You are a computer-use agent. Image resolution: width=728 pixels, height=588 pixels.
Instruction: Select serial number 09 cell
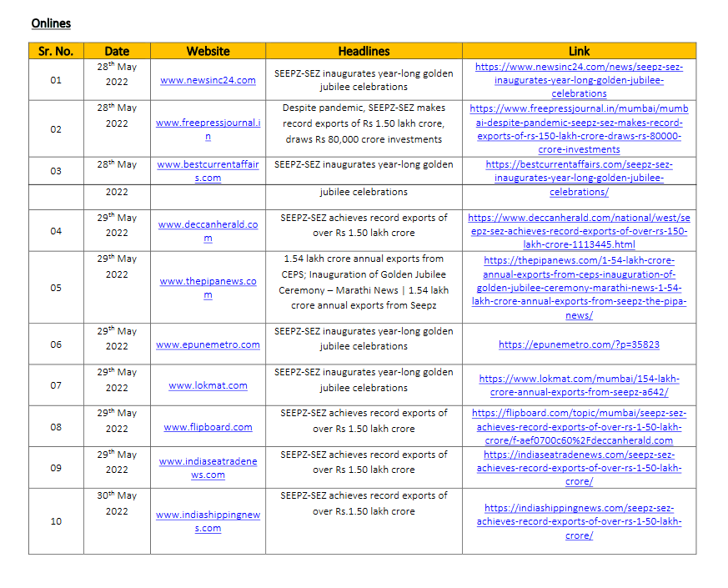[x=56, y=468]
